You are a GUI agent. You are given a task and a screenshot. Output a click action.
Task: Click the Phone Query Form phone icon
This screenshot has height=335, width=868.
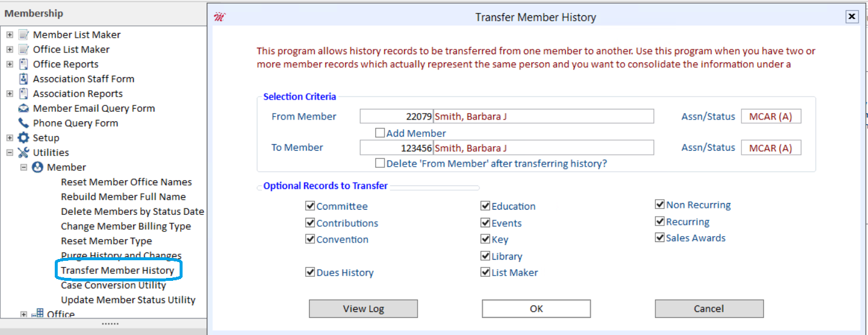(x=24, y=123)
